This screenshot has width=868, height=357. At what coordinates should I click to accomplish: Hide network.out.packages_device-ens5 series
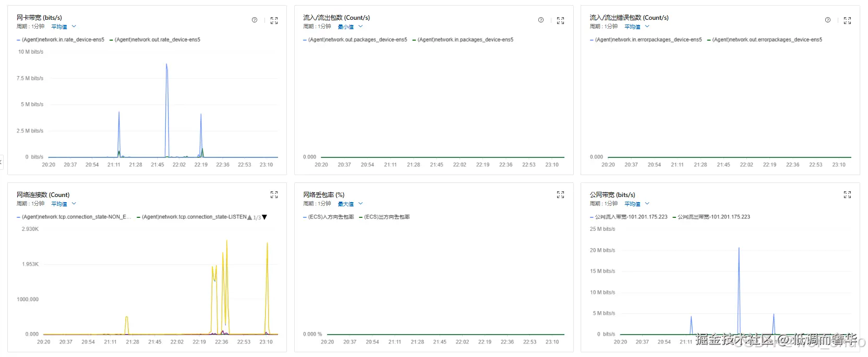pyautogui.click(x=355, y=40)
